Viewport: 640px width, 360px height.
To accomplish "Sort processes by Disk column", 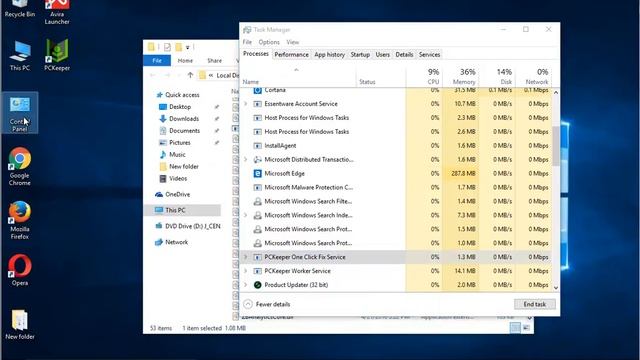I will coord(497,76).
